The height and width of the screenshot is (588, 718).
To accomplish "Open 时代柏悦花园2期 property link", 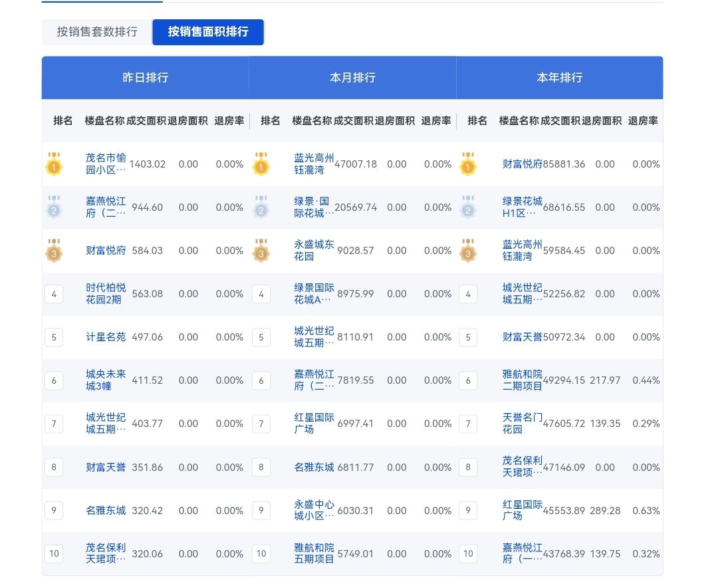I will click(106, 294).
